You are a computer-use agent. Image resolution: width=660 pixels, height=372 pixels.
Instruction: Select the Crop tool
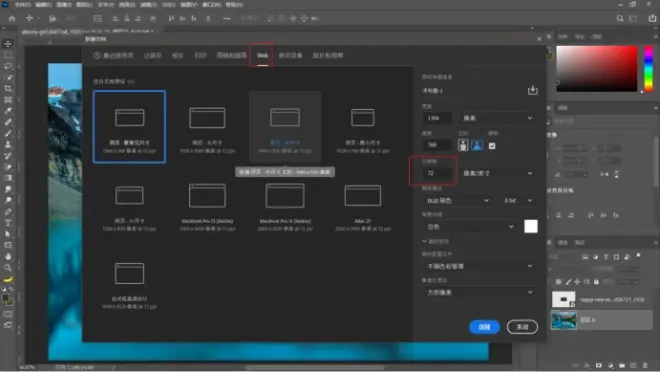pos(8,89)
